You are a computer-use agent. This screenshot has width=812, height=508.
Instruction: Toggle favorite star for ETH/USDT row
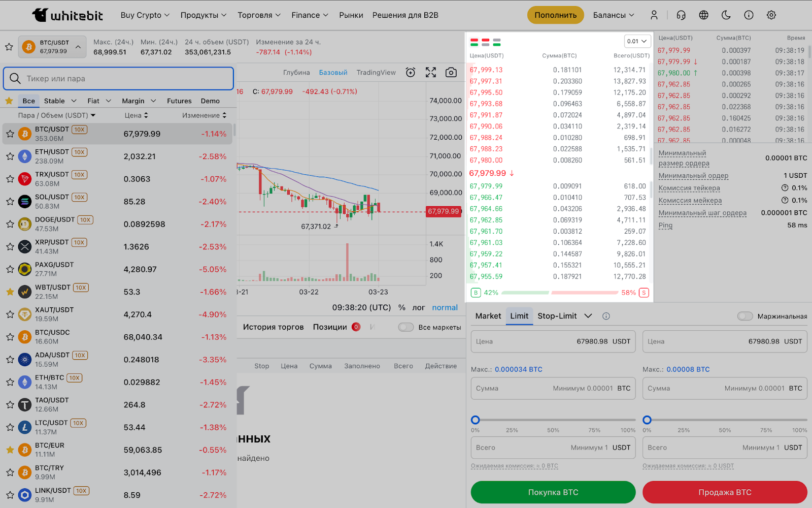coord(10,156)
